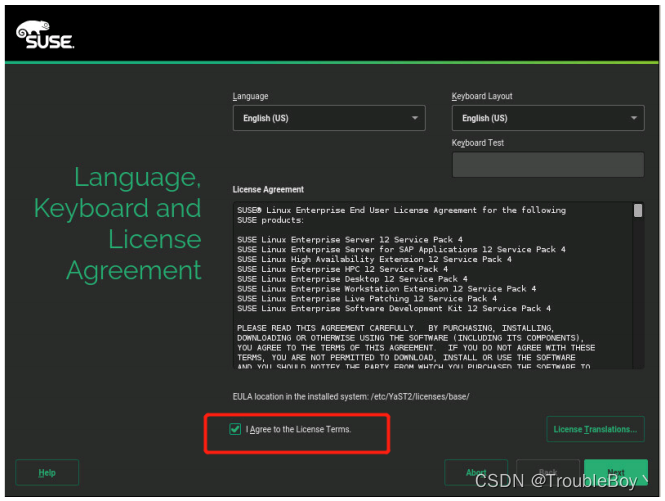Click the EULA location text line

click(351, 397)
